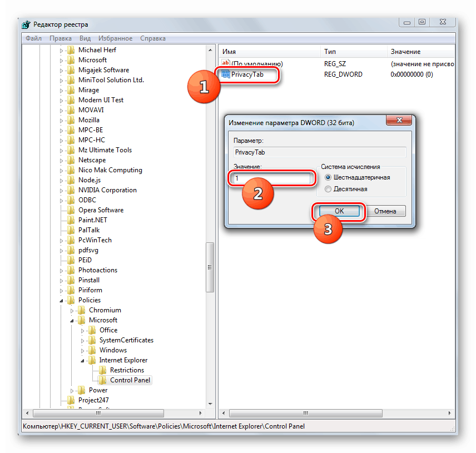Click the Chromium folder icon
The image size is (476, 453).
click(82, 310)
